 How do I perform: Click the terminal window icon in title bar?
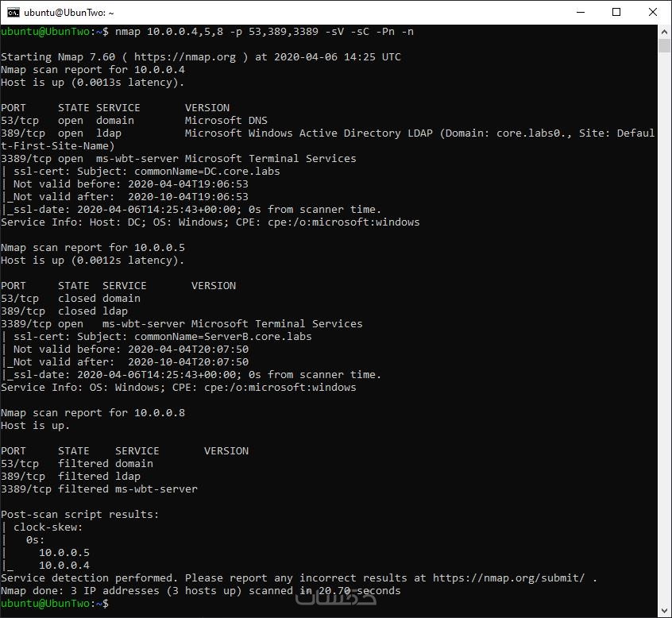[14, 13]
